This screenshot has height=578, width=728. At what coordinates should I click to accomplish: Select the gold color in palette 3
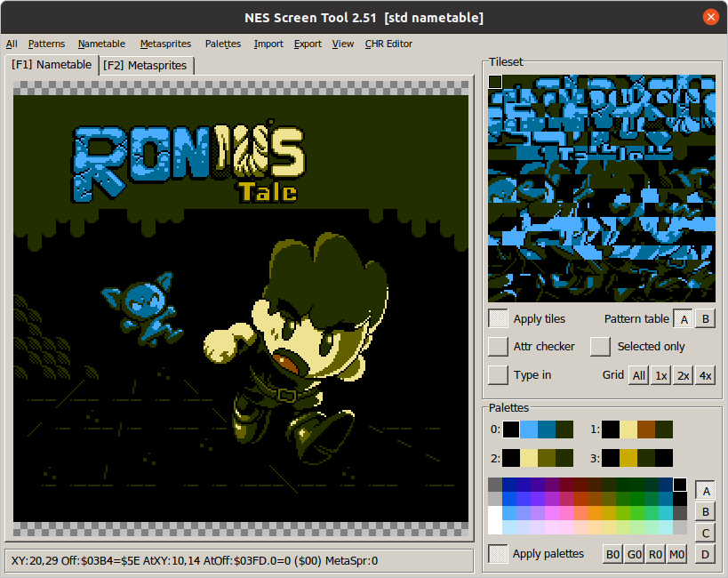[x=628, y=458]
